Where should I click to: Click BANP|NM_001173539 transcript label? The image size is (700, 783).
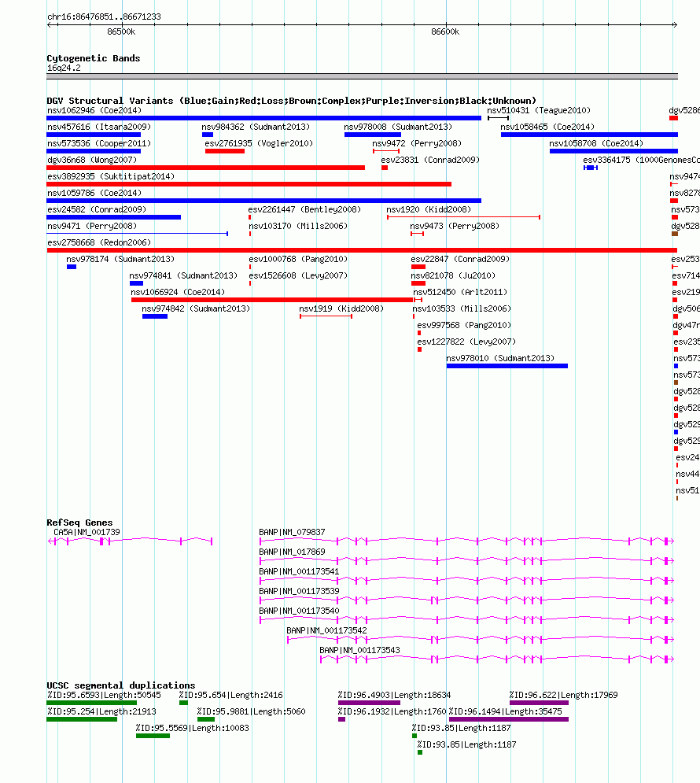click(299, 591)
